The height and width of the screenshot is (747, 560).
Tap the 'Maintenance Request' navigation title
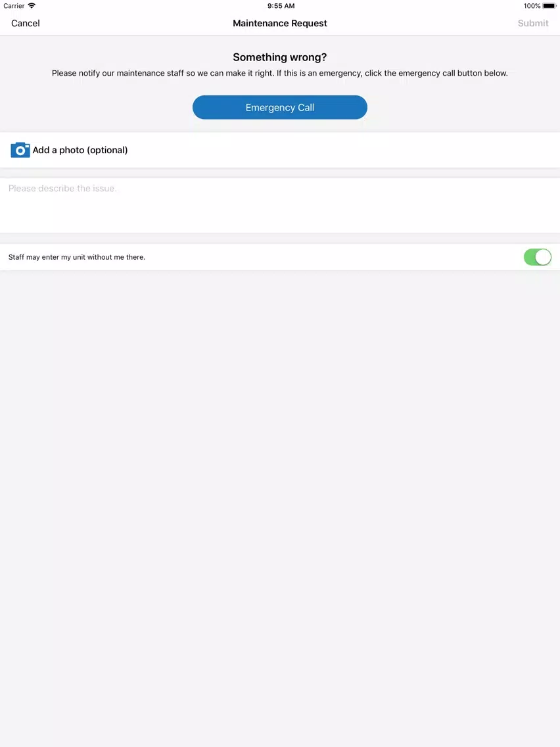tap(280, 24)
